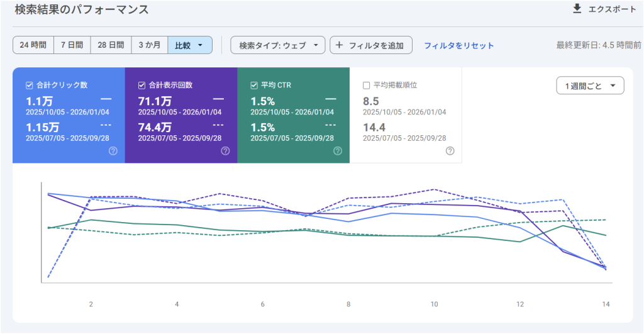This screenshot has width=644, height=334.
Task: Open help icon on 合計表示回数 card
Action: click(225, 151)
